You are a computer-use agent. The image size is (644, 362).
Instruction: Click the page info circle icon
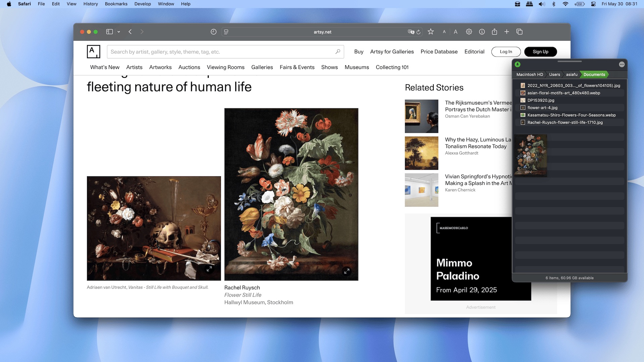(x=482, y=32)
